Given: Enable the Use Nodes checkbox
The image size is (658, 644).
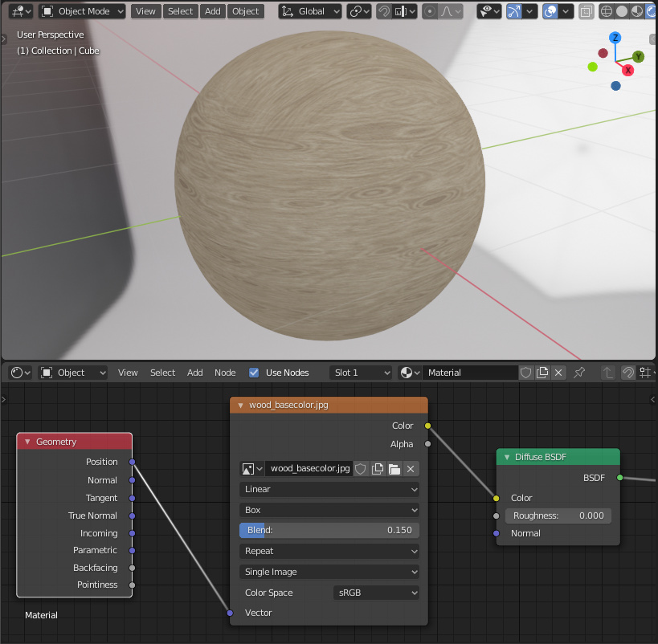Looking at the screenshot, I should (254, 373).
